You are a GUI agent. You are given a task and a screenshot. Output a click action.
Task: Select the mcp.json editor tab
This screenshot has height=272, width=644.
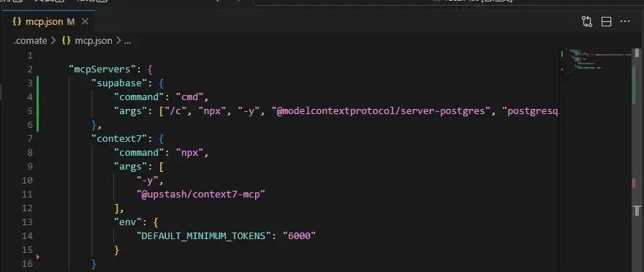click(x=49, y=22)
